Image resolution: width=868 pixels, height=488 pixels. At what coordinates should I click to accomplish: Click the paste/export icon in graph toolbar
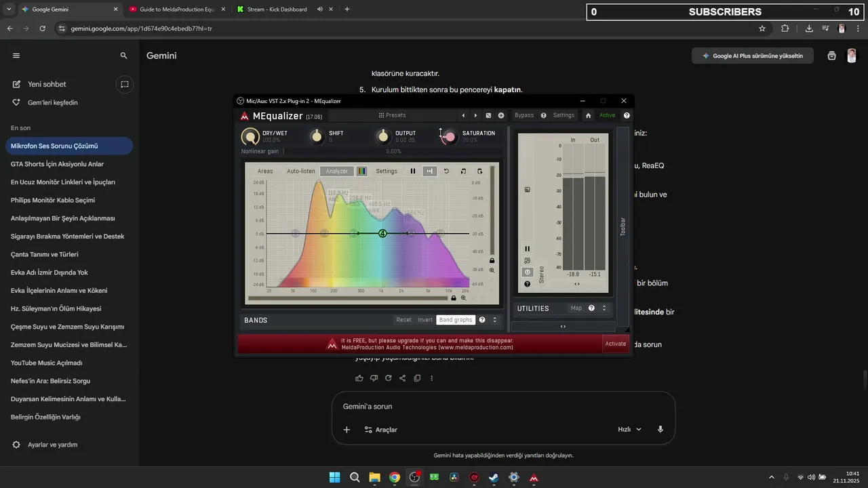coord(480,171)
